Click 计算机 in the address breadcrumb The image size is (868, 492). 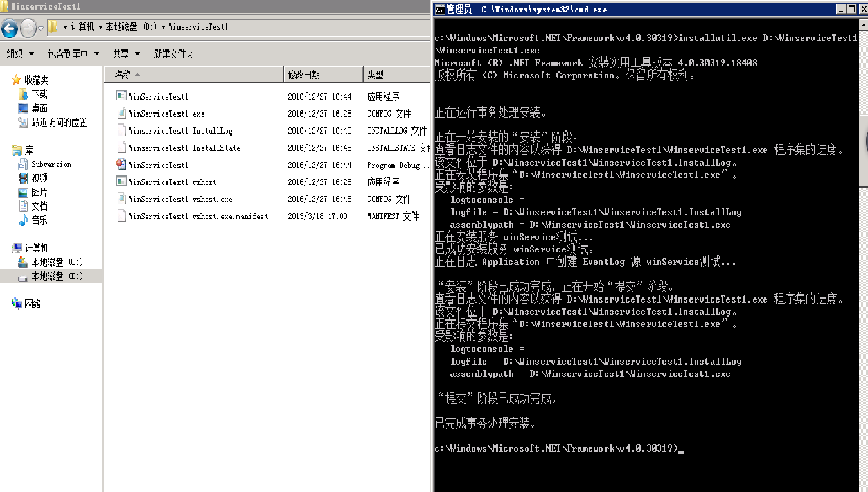pyautogui.click(x=82, y=27)
